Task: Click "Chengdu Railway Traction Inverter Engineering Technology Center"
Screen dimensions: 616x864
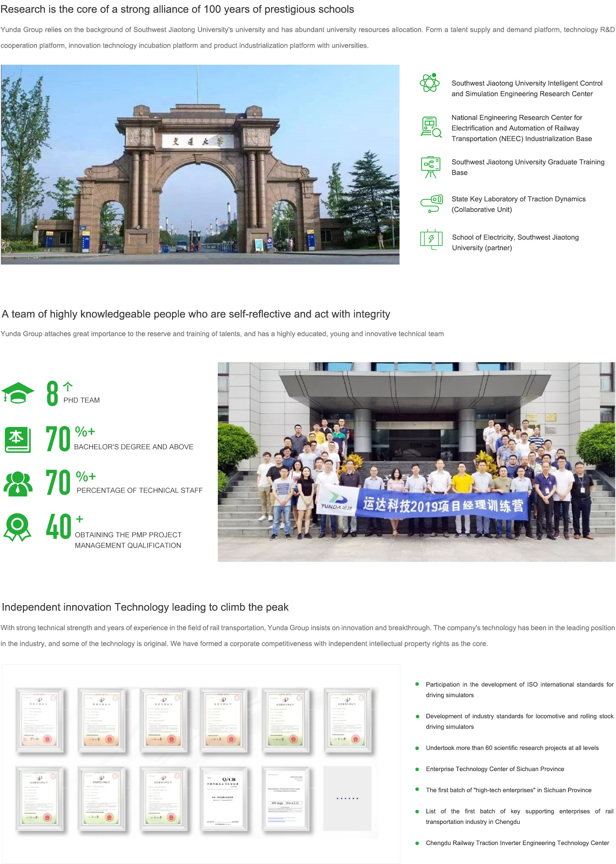Action: point(517,843)
